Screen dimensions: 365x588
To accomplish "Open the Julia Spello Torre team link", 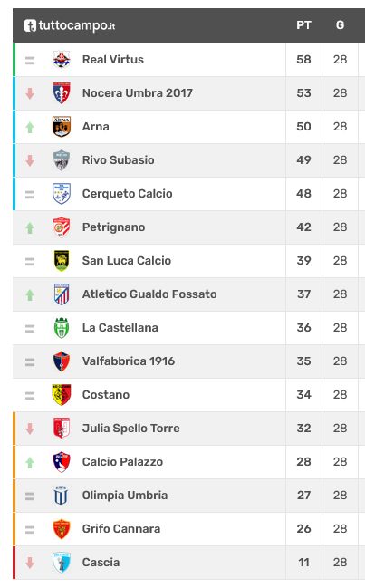I will coord(130,429).
